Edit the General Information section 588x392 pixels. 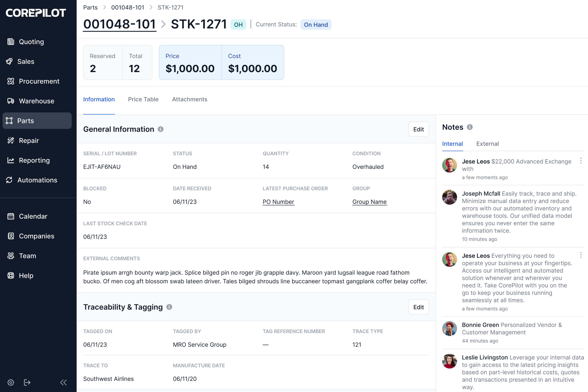pyautogui.click(x=418, y=129)
